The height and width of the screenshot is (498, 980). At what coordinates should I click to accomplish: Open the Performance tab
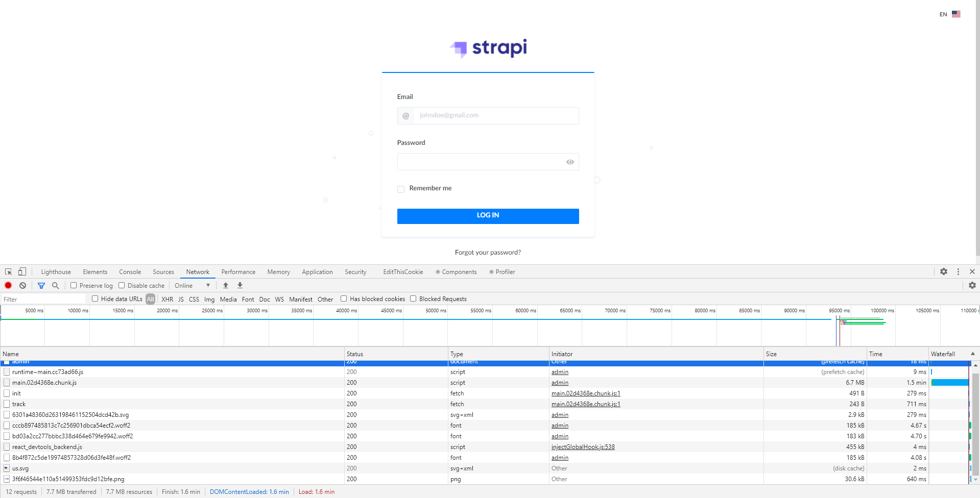point(238,272)
